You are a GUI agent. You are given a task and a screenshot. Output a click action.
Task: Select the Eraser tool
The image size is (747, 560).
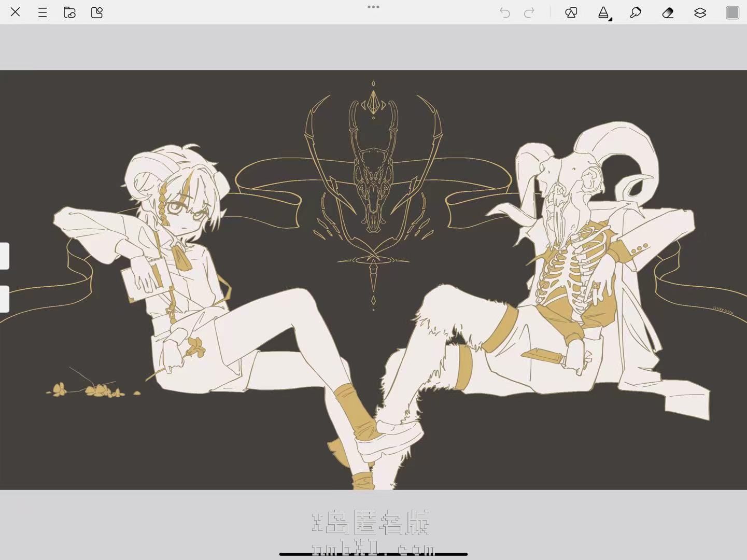(668, 12)
